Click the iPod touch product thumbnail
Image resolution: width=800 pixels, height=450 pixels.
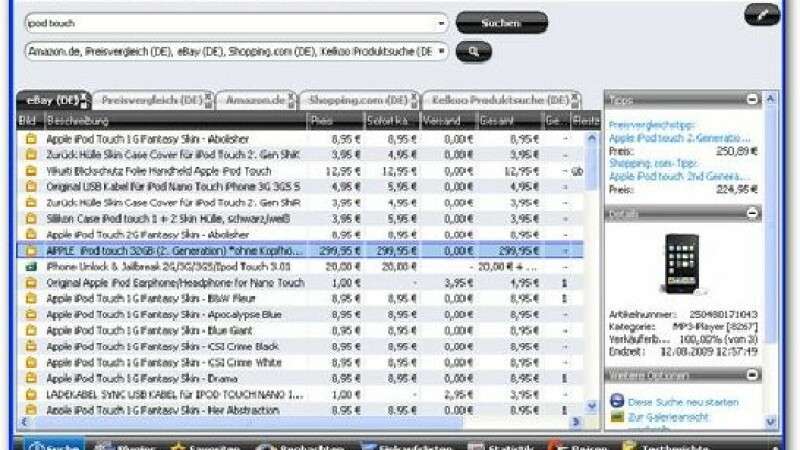tap(682, 264)
